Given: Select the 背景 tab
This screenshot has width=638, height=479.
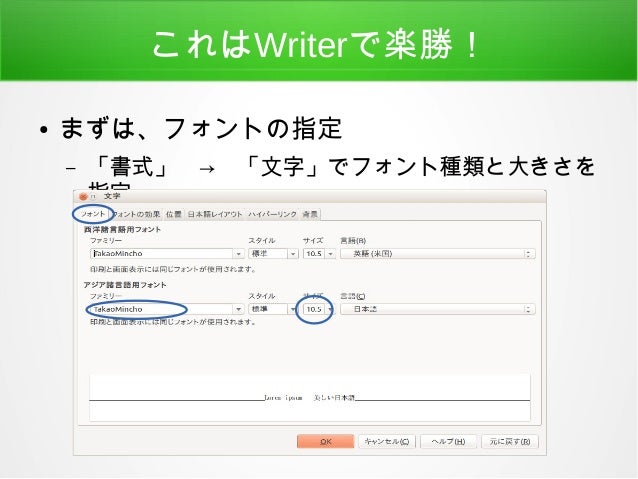Looking at the screenshot, I should (310, 214).
